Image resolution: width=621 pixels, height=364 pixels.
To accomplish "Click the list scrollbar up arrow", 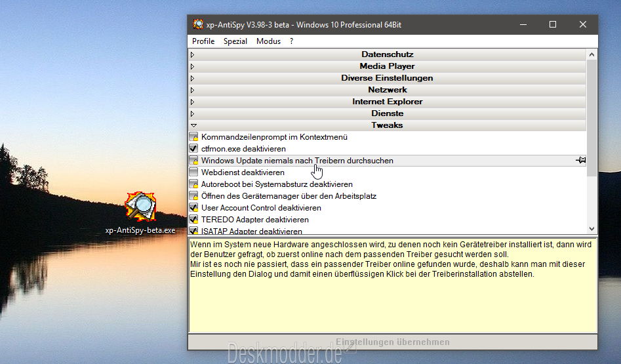I will (x=591, y=54).
